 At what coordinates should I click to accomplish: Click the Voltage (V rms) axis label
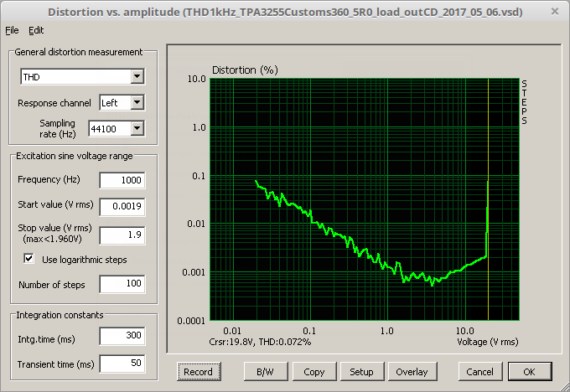pyautogui.click(x=488, y=342)
